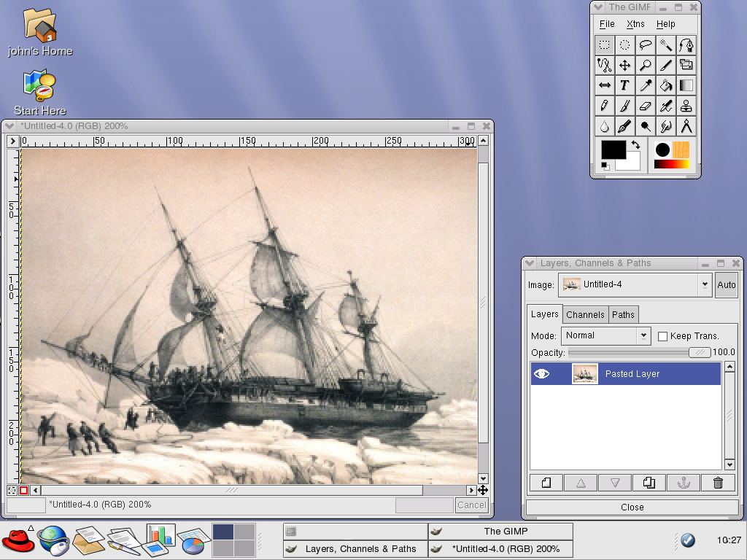The height and width of the screenshot is (560, 747).
Task: Enable the Keep Trans. checkbox
Action: click(x=663, y=336)
